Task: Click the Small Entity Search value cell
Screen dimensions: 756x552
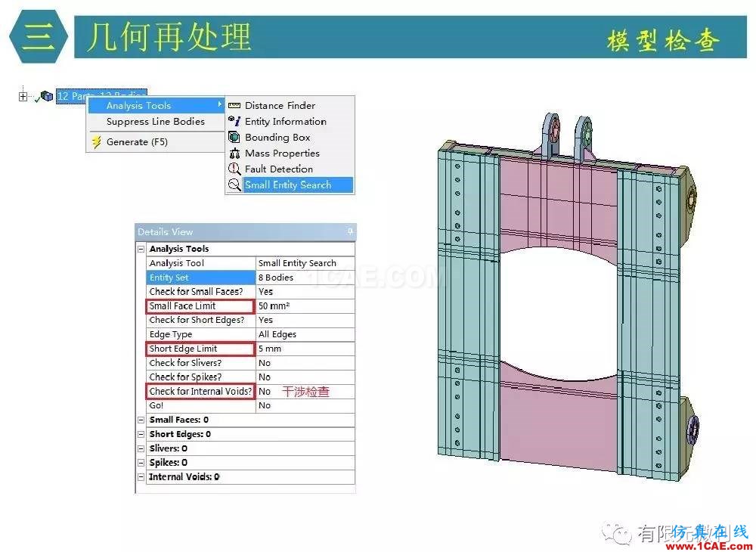Action: (x=305, y=263)
